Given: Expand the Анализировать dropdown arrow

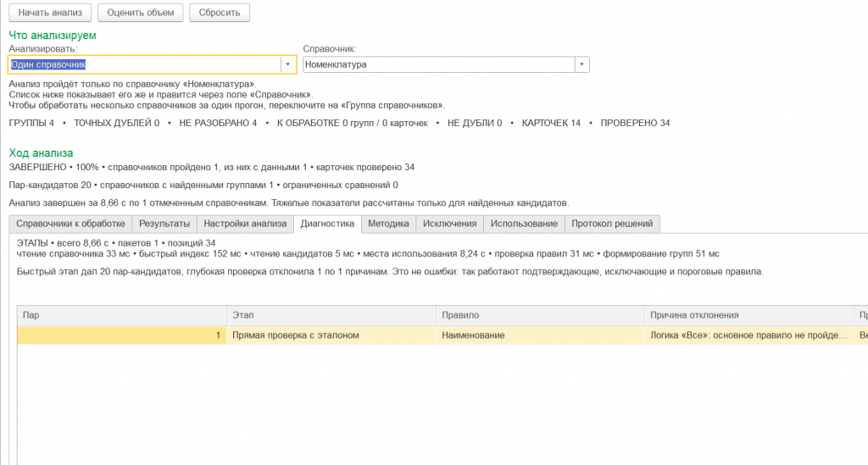Looking at the screenshot, I should [x=288, y=64].
